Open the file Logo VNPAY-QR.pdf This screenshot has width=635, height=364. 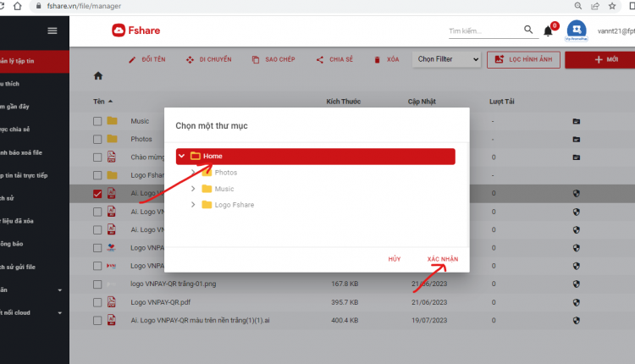click(x=160, y=302)
